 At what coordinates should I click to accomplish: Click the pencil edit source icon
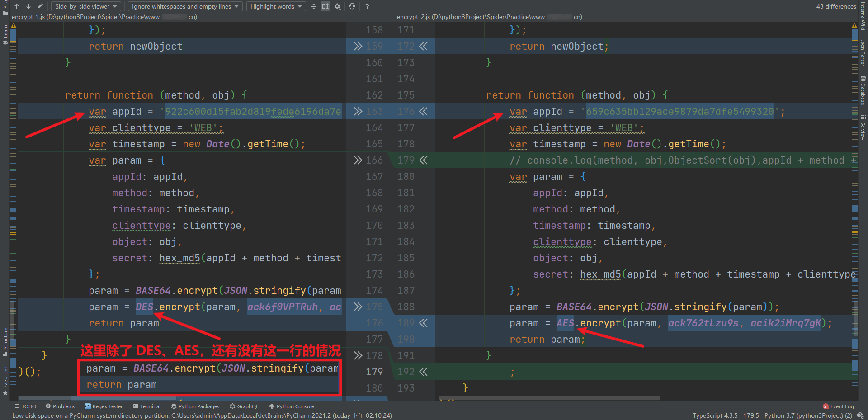(x=40, y=6)
